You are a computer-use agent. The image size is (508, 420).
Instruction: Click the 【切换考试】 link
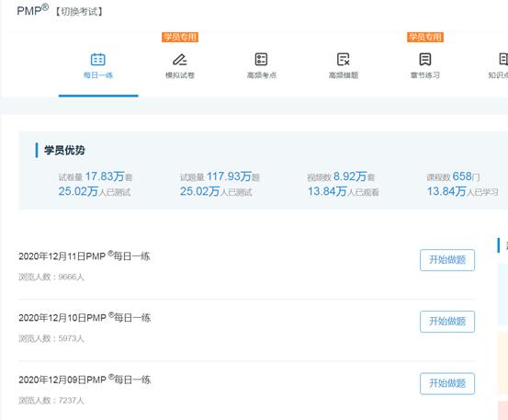(79, 12)
